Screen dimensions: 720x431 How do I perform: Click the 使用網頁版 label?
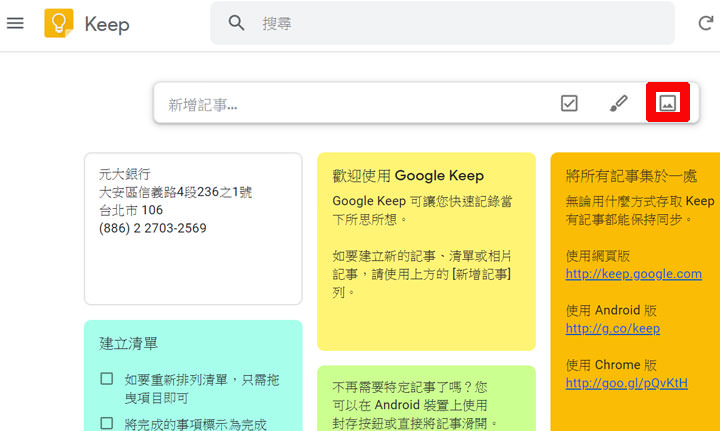[x=598, y=256]
